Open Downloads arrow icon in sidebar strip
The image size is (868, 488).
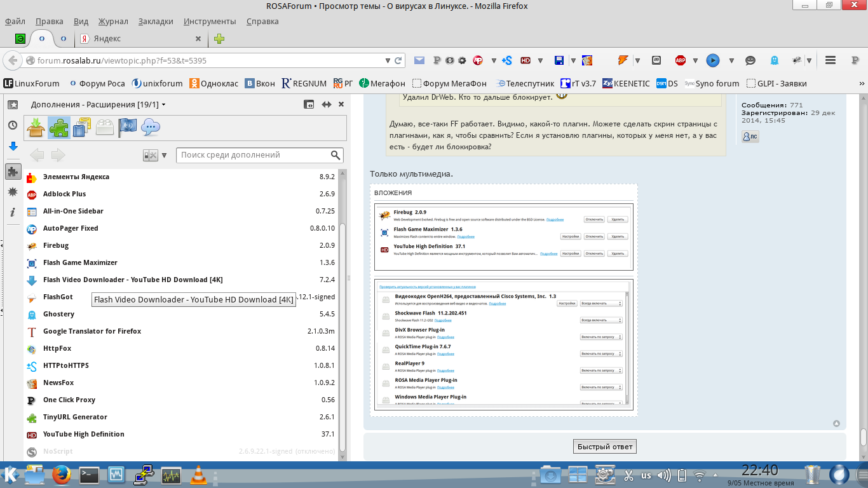(x=13, y=147)
